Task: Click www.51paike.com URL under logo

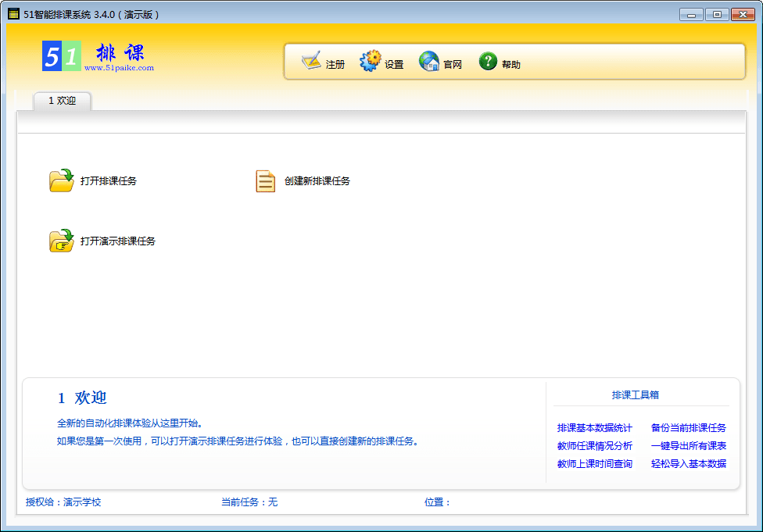Action: point(119,68)
